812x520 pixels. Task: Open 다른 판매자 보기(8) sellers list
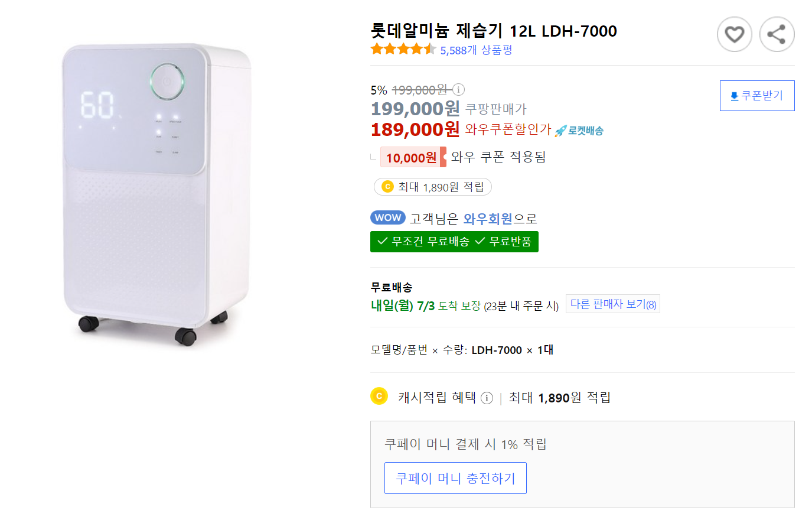(612, 303)
